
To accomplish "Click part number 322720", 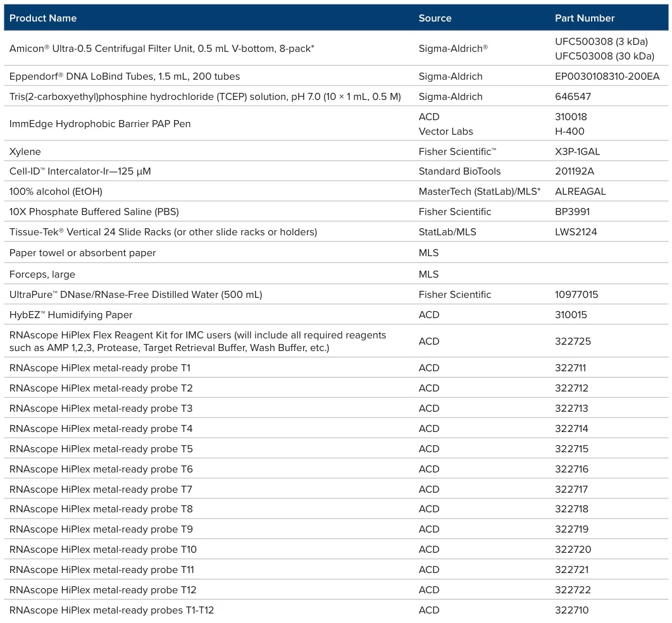I will coord(573,549).
